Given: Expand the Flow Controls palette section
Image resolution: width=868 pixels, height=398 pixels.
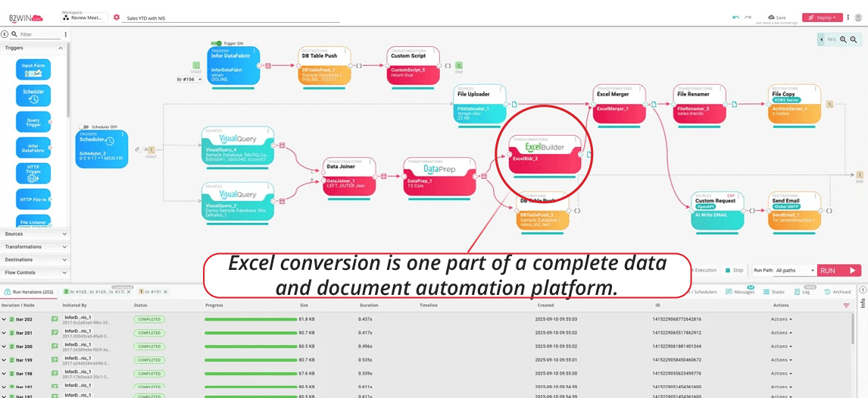Looking at the screenshot, I should coord(36,273).
